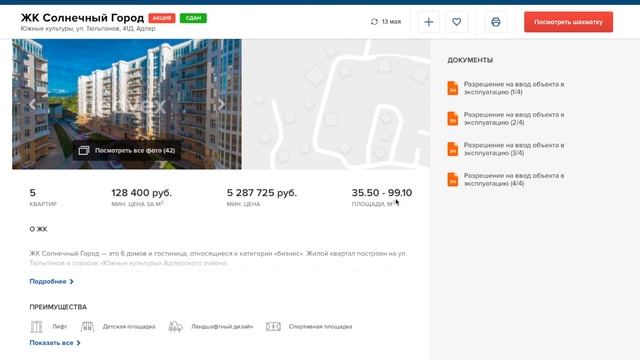Screen dimensions: 640x360
Task: Click the green СДАН badge
Action: pos(193,18)
